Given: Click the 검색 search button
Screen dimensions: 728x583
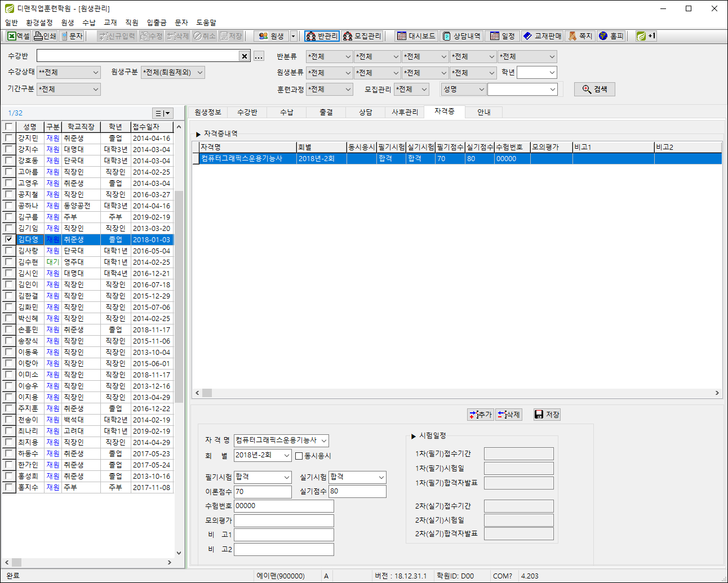Looking at the screenshot, I should (x=594, y=89).
